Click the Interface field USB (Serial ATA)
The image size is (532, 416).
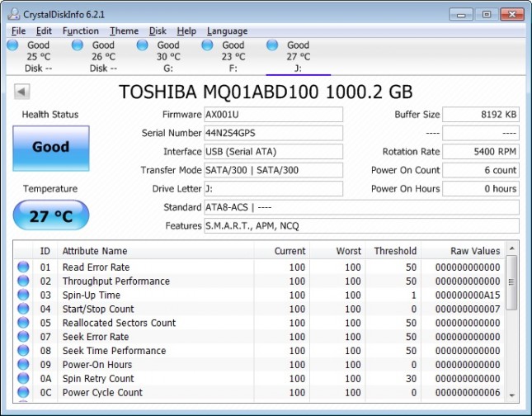pos(274,151)
